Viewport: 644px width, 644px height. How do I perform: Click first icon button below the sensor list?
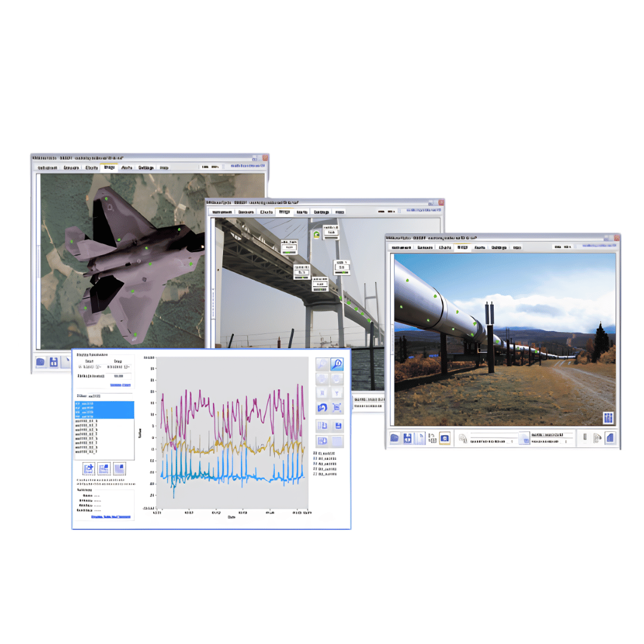pos(89,469)
